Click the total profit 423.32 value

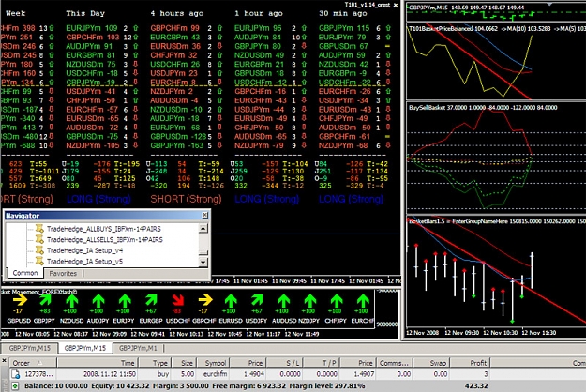click(476, 386)
